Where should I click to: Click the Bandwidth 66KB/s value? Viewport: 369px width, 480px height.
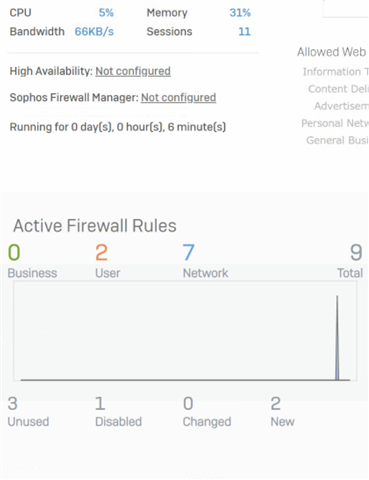tap(94, 32)
